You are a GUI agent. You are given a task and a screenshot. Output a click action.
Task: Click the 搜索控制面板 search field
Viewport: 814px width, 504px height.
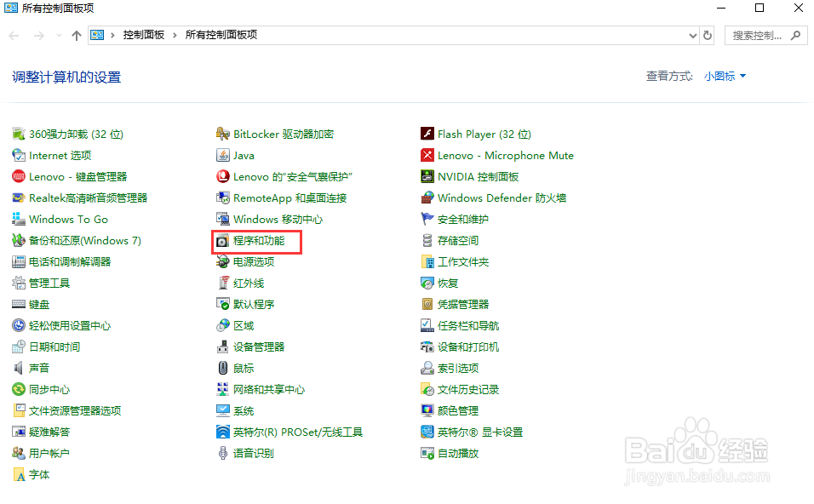tap(766, 35)
